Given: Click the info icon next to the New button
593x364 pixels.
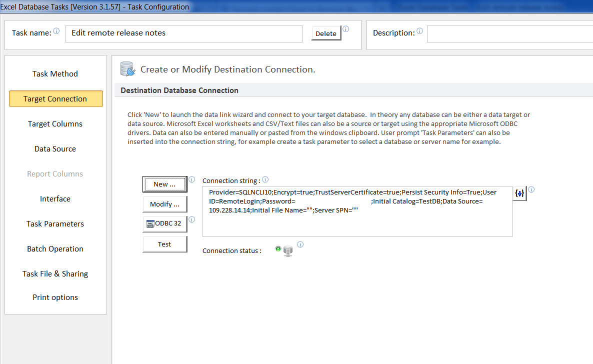Looking at the screenshot, I should click(x=191, y=179).
